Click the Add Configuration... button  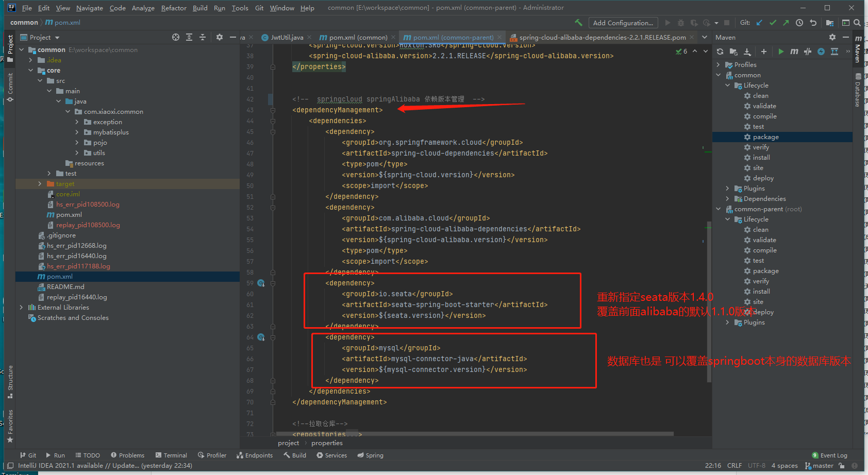[x=623, y=23]
